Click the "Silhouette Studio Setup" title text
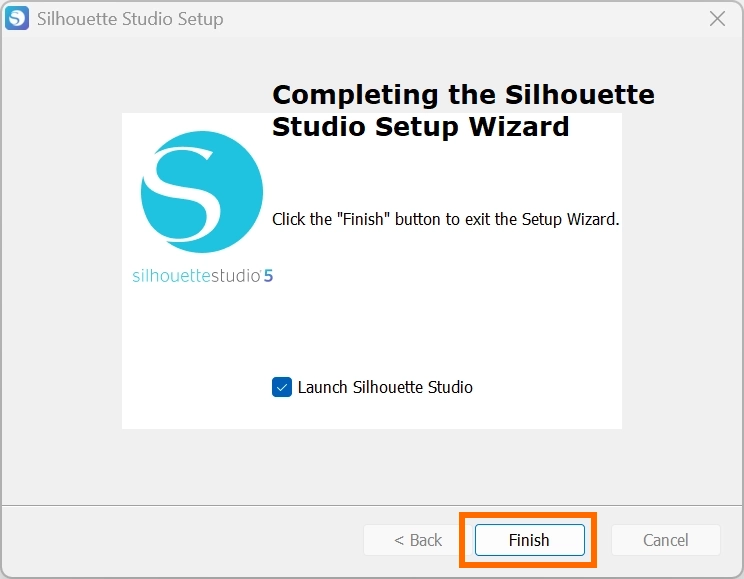The height and width of the screenshot is (579, 744). [x=130, y=19]
